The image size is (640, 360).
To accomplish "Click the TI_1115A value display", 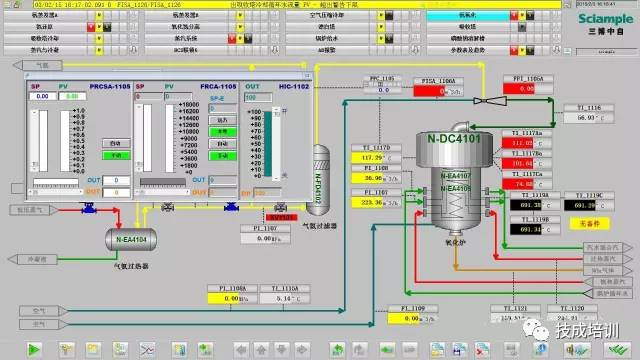I will click(x=285, y=298).
